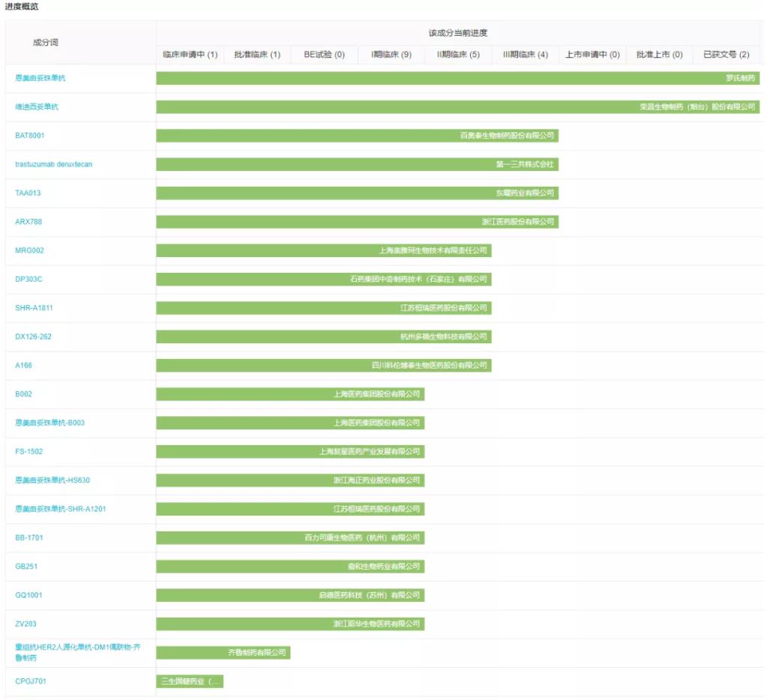Click the 罗氏制药 progress bar

point(457,78)
